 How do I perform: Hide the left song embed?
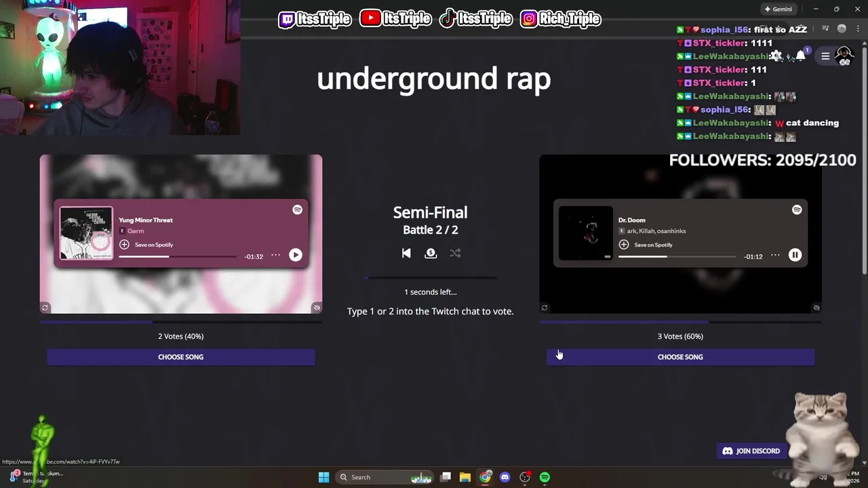317,308
